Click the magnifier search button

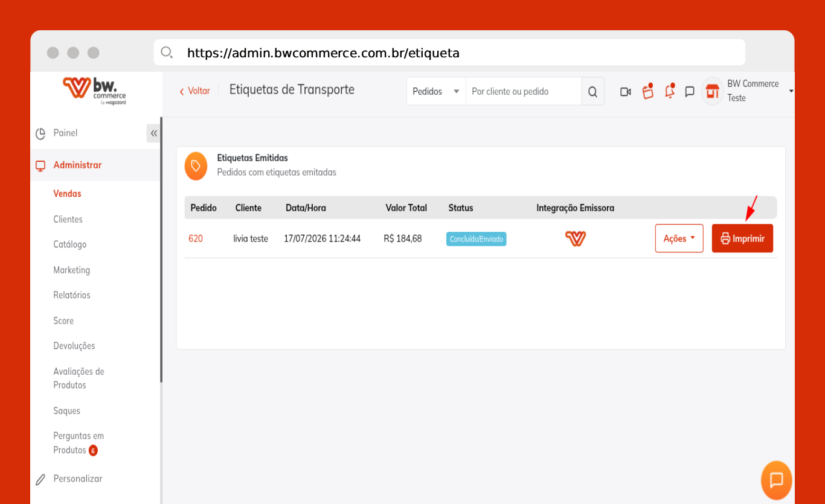(592, 92)
